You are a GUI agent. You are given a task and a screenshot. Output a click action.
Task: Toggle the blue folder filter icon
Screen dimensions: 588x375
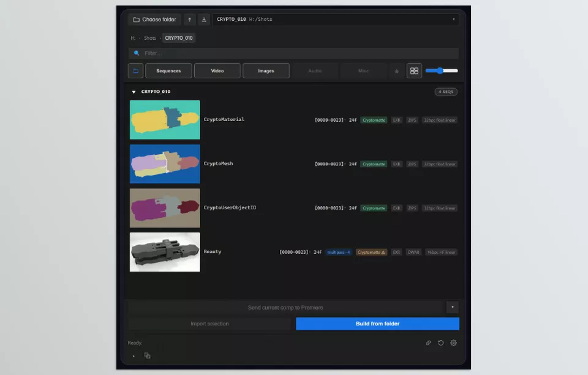[136, 71]
